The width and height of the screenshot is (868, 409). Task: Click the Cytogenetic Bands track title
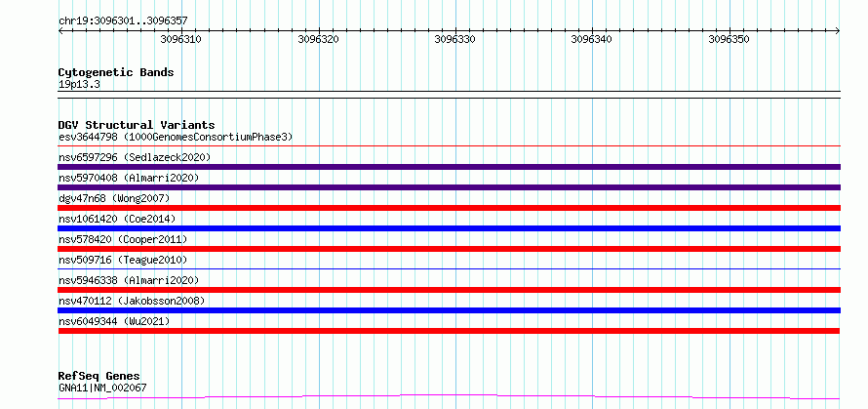point(116,72)
